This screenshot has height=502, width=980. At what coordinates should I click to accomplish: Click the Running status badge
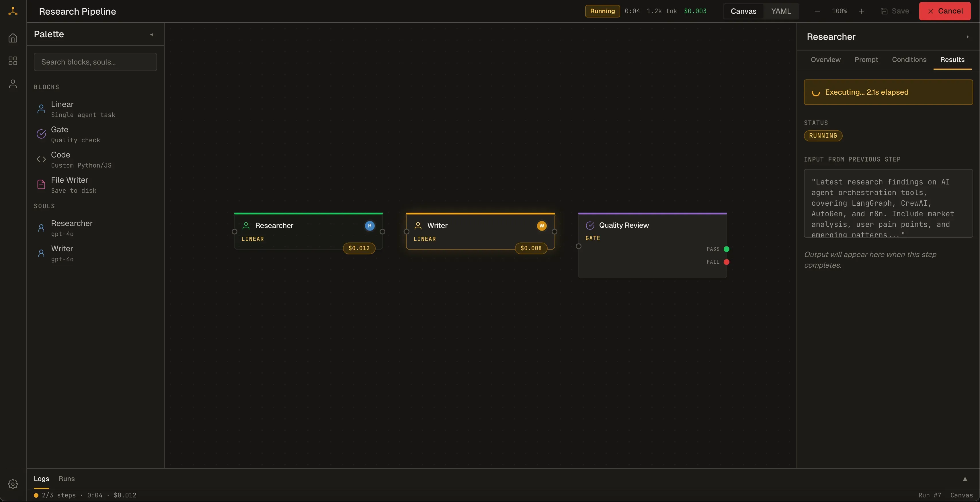(602, 11)
